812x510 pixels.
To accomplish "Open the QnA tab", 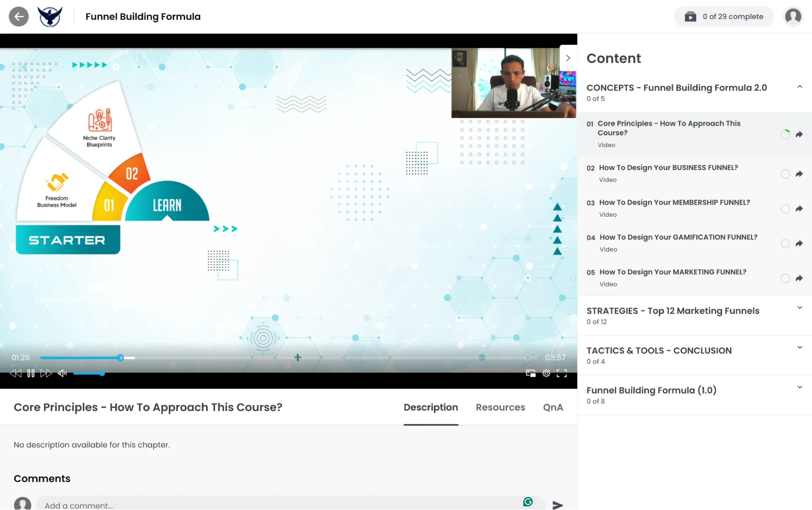I will click(x=553, y=408).
